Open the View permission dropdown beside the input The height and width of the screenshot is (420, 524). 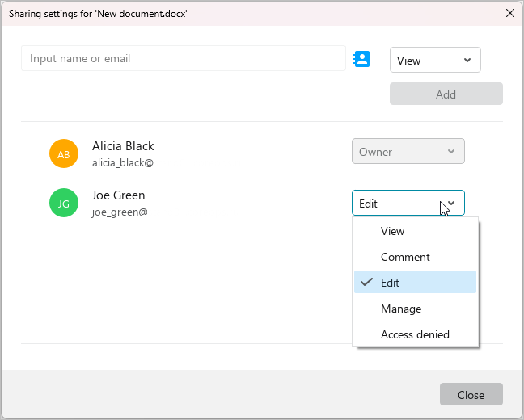pyautogui.click(x=435, y=60)
